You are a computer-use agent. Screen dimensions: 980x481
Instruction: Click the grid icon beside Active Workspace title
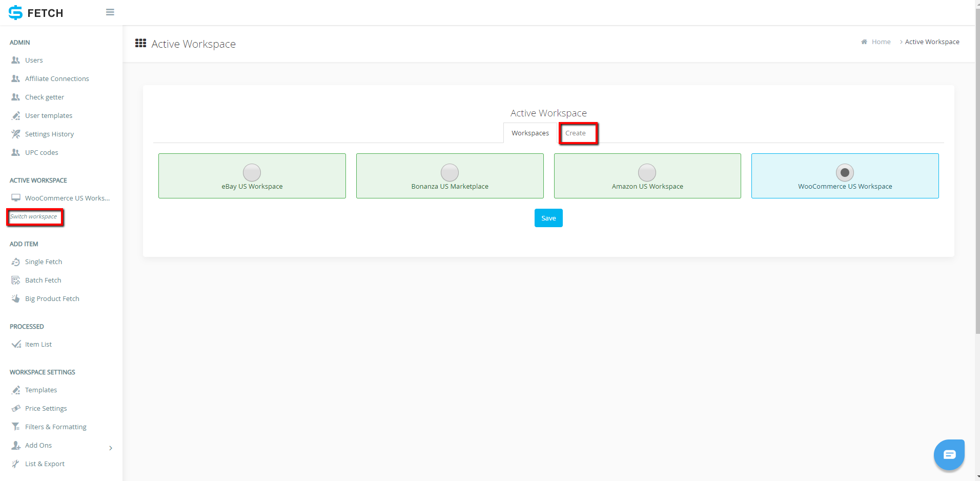pyautogui.click(x=140, y=43)
